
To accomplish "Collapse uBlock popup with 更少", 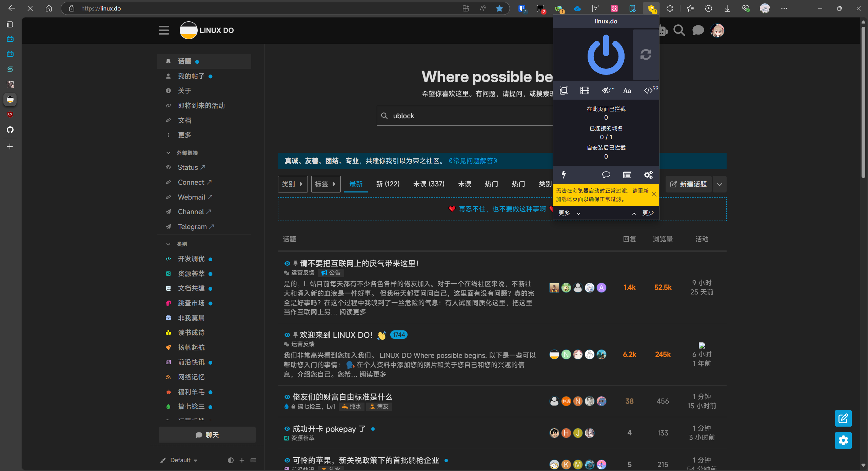I will point(643,213).
